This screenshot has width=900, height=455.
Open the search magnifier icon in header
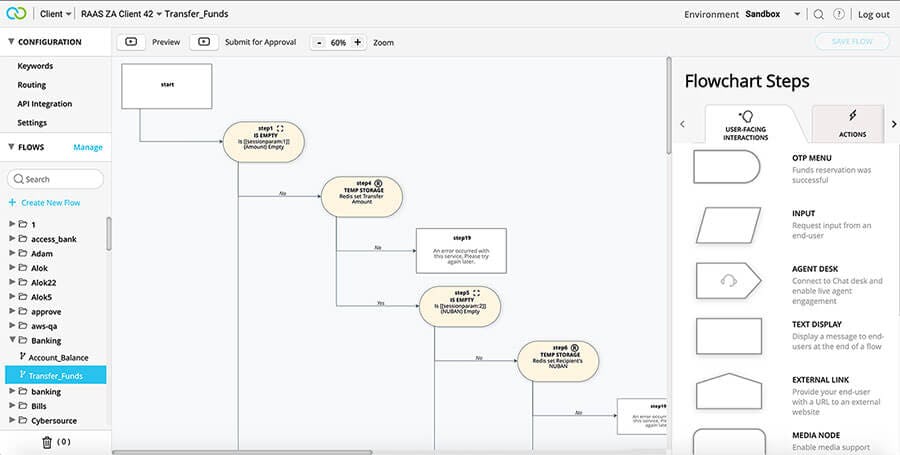[x=819, y=14]
